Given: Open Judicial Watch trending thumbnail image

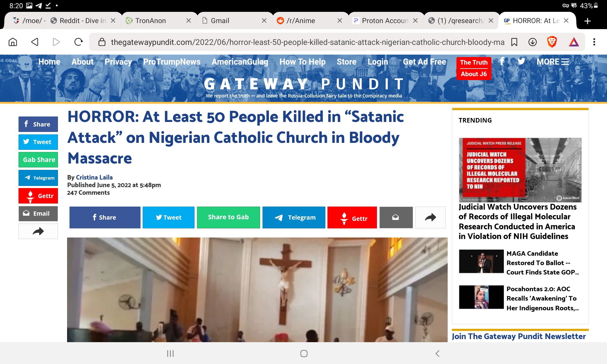Looking at the screenshot, I should click(520, 170).
